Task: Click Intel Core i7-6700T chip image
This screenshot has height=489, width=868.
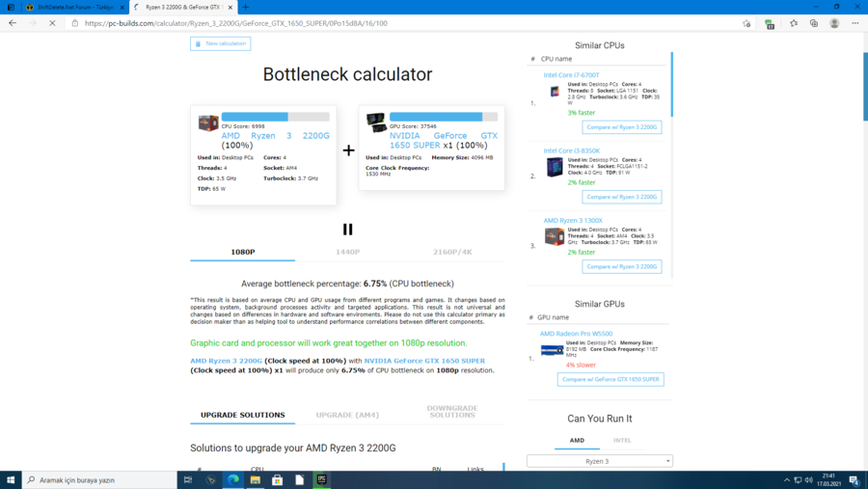Action: [555, 92]
